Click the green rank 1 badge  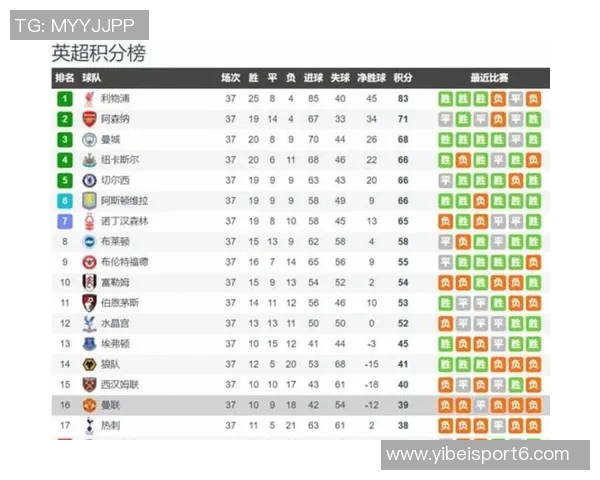point(65,99)
